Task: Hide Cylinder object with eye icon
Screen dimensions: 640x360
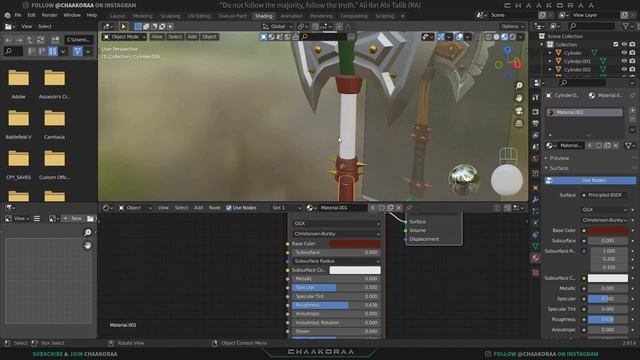Action: 624,53
